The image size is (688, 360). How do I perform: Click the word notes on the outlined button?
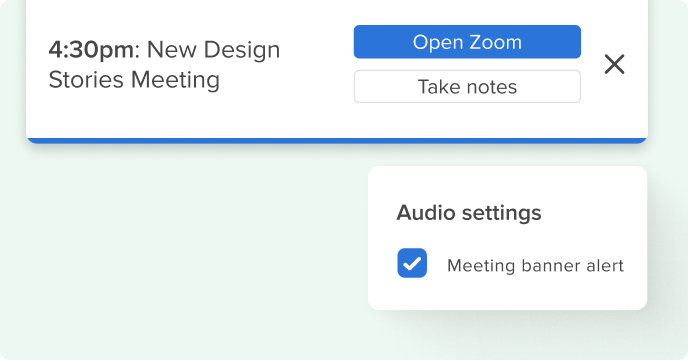pyautogui.click(x=492, y=86)
